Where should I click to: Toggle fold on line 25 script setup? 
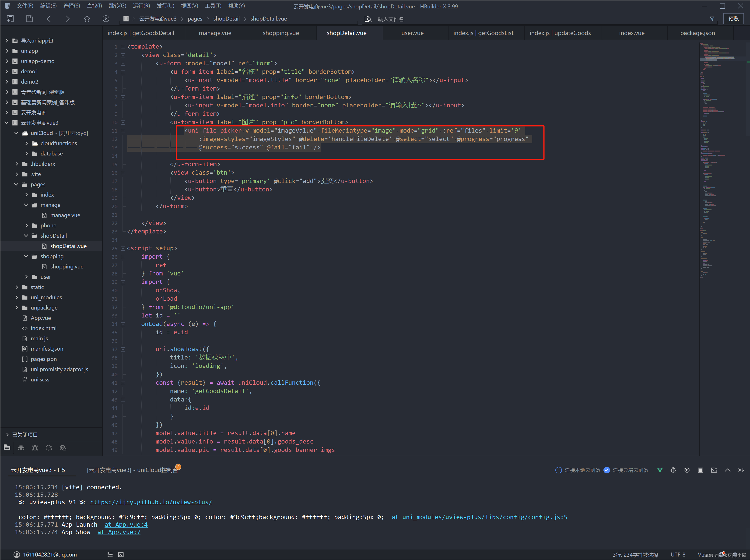point(123,248)
